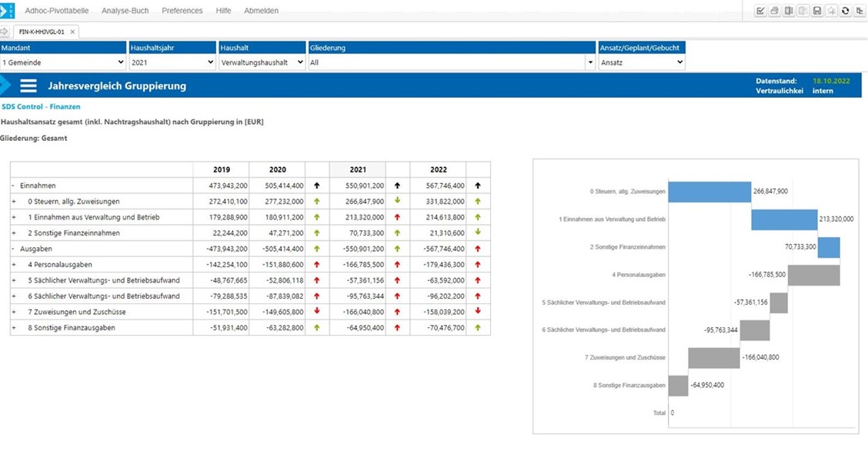Open the Hilfe menu
The width and height of the screenshot is (868, 455).
pyautogui.click(x=224, y=11)
